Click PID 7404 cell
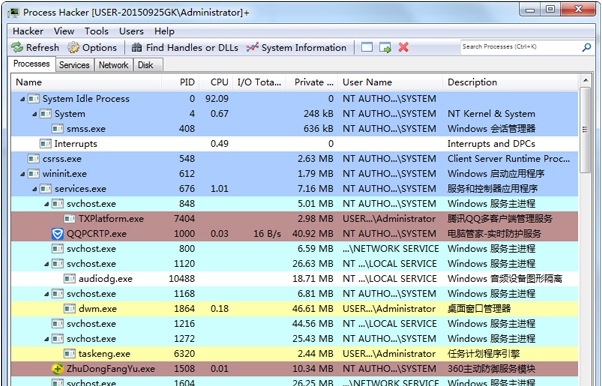The image size is (602, 386). pyautogui.click(x=184, y=219)
